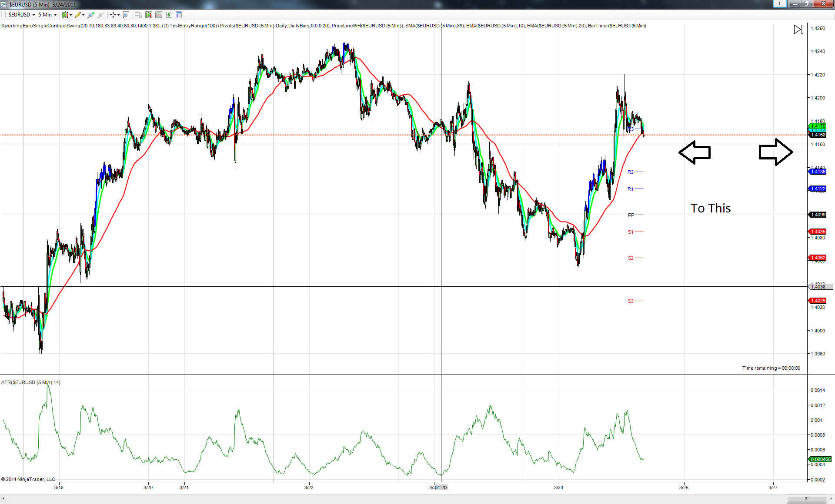Open the crosshair cursor dropdown arrow
835x504 pixels.
point(118,15)
